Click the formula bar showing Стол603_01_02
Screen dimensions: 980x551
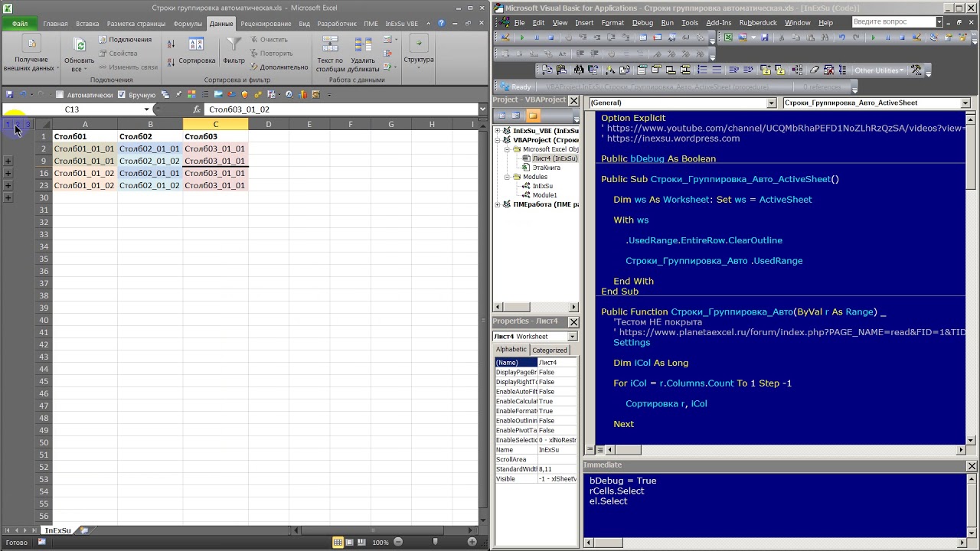[341, 109]
